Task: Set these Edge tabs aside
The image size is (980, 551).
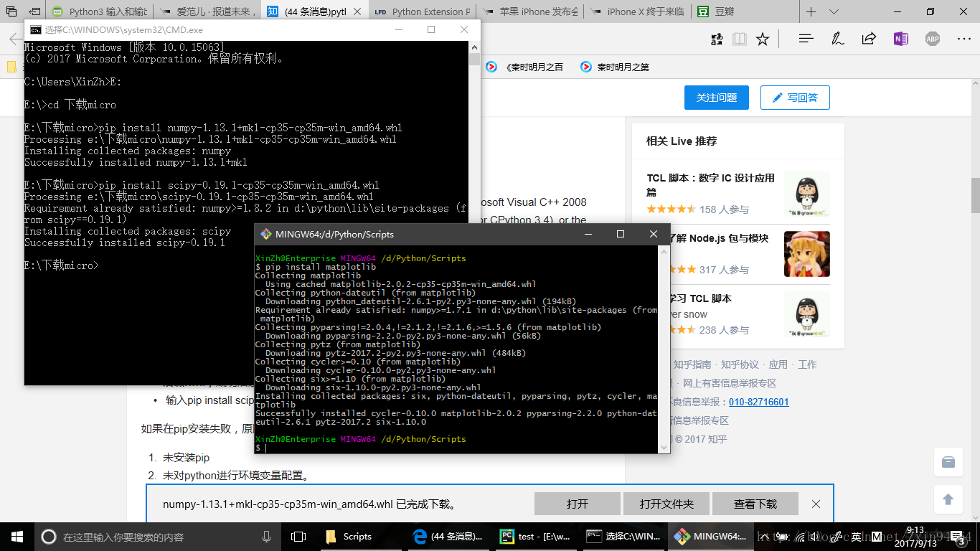Action: click(x=34, y=11)
